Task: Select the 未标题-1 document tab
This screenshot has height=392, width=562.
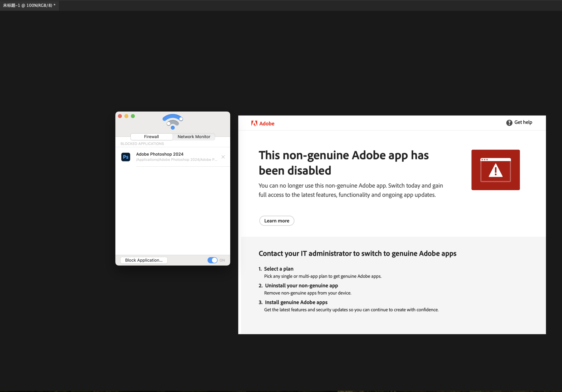Action: point(29,5)
